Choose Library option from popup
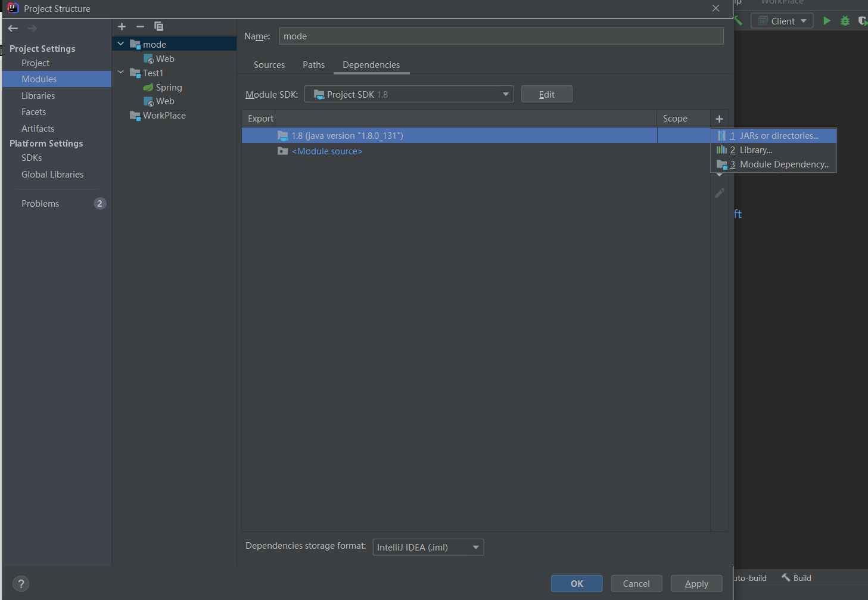Viewport: 868px width, 600px height. tap(773, 150)
